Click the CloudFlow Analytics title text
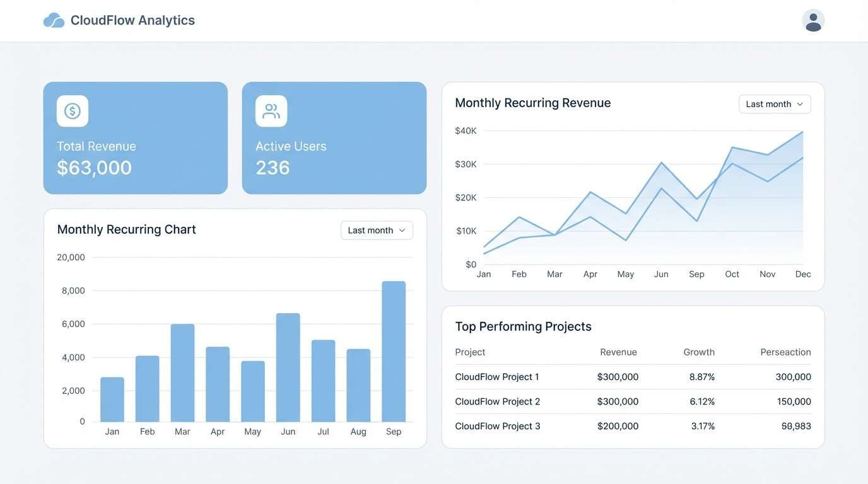This screenshot has height=484, width=868. click(x=132, y=19)
